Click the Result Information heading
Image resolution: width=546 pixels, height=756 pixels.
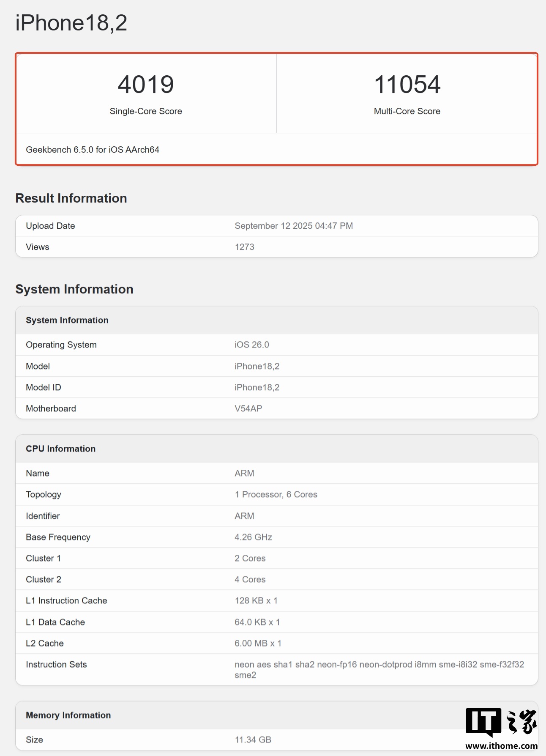pyautogui.click(x=71, y=198)
